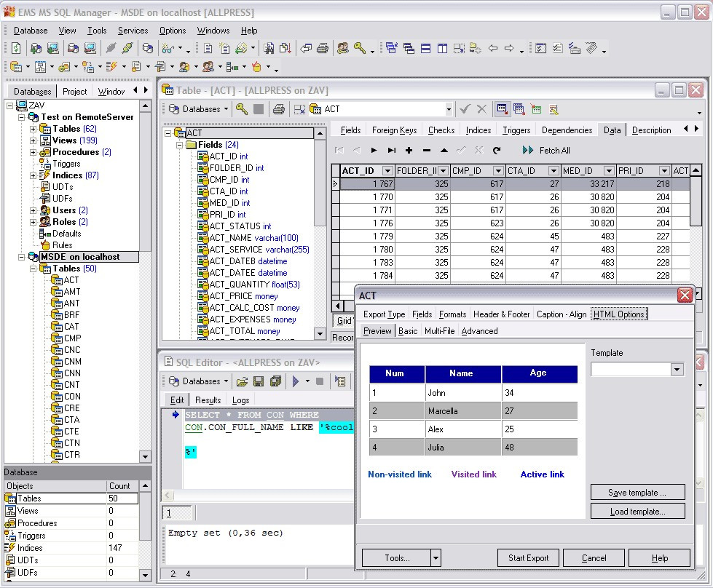Open the ACT_ID column filter dropdown
The width and height of the screenshot is (713, 588).
(387, 171)
